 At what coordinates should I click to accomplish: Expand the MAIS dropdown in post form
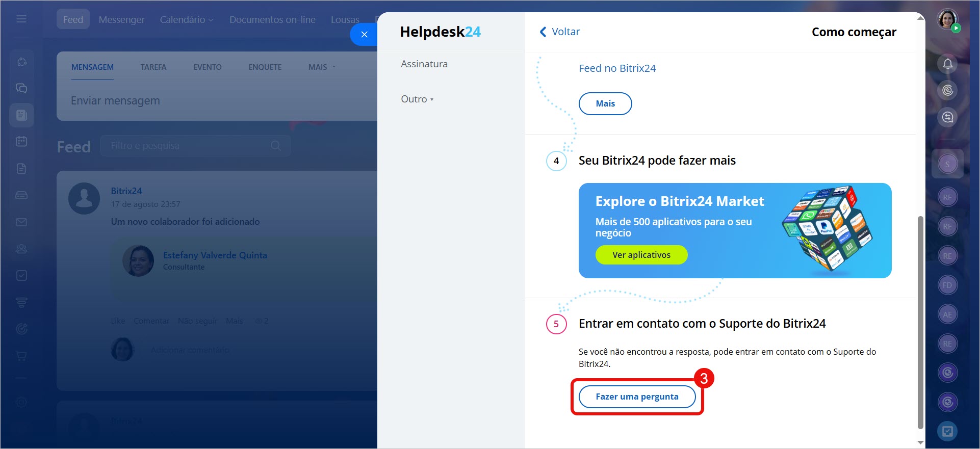pos(322,67)
